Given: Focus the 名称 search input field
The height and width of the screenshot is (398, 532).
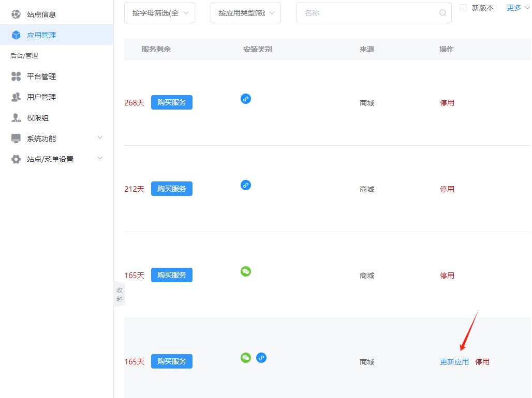Looking at the screenshot, I should [x=374, y=13].
